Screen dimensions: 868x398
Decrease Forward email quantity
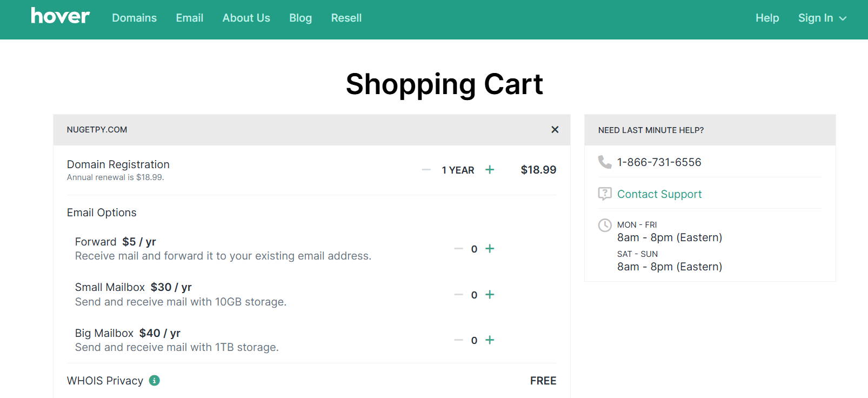(x=459, y=249)
